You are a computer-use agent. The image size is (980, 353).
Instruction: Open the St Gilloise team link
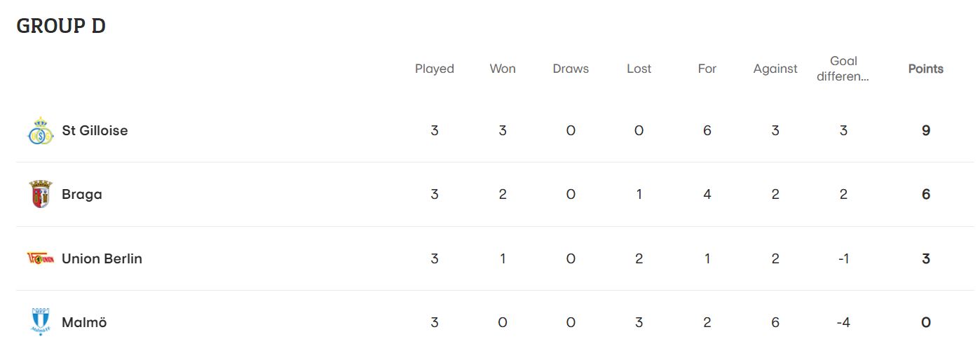[95, 131]
